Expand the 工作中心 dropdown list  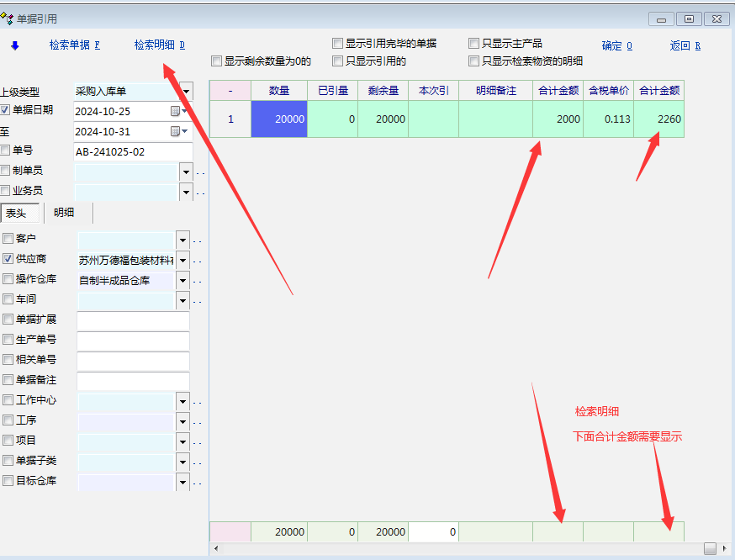[182, 401]
